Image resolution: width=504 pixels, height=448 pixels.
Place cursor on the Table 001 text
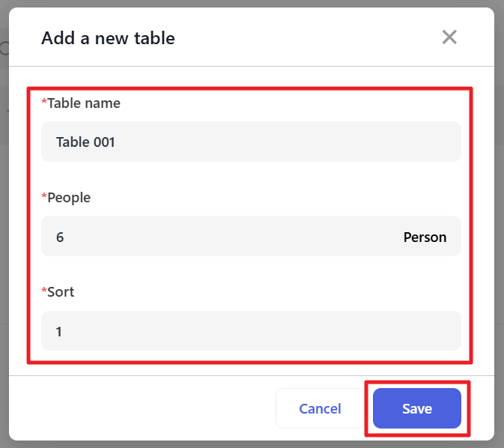coord(85,142)
